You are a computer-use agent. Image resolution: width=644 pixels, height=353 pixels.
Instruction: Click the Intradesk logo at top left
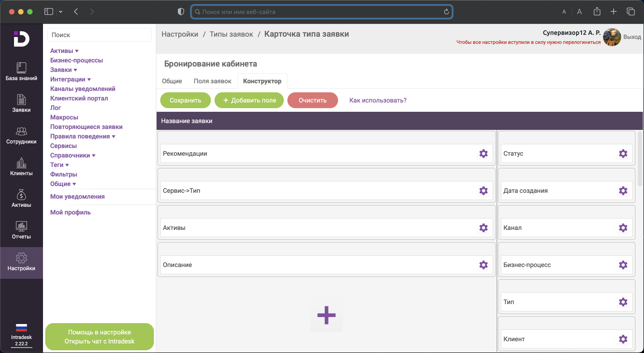[21, 39]
